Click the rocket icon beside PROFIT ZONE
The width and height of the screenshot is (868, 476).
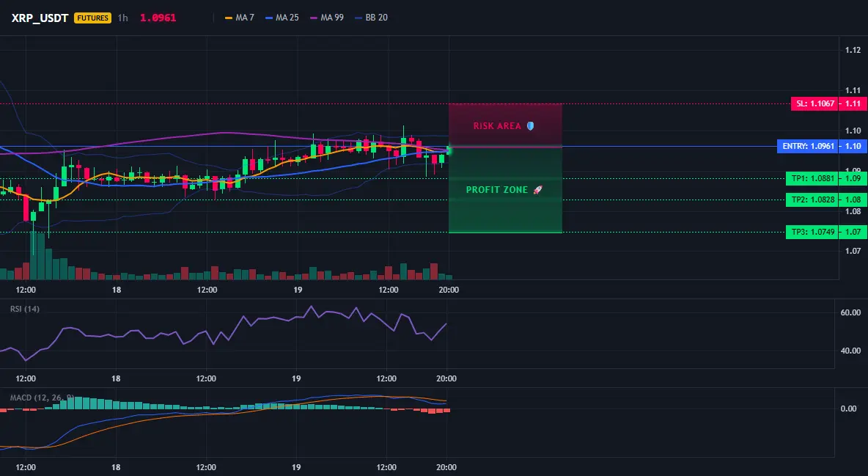537,189
